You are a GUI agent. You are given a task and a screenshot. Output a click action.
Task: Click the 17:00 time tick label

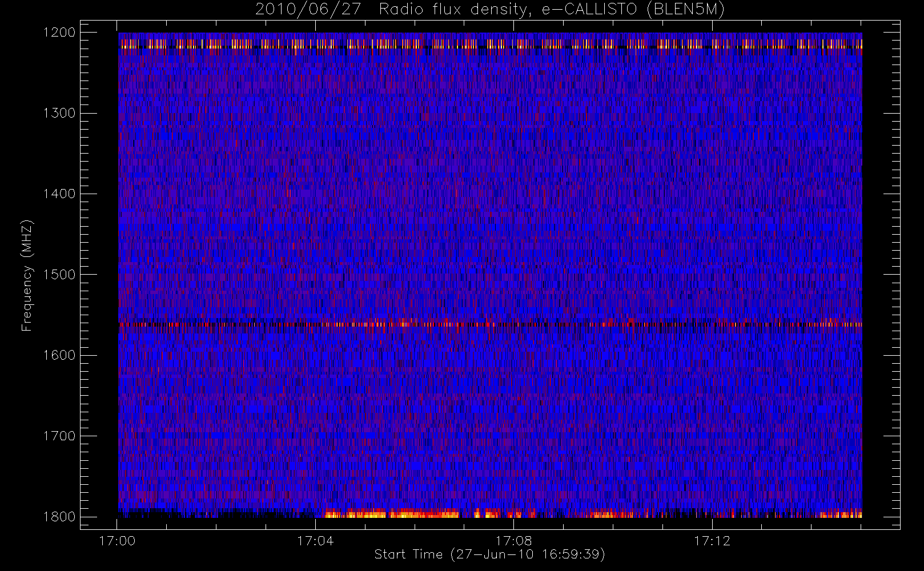click(117, 541)
